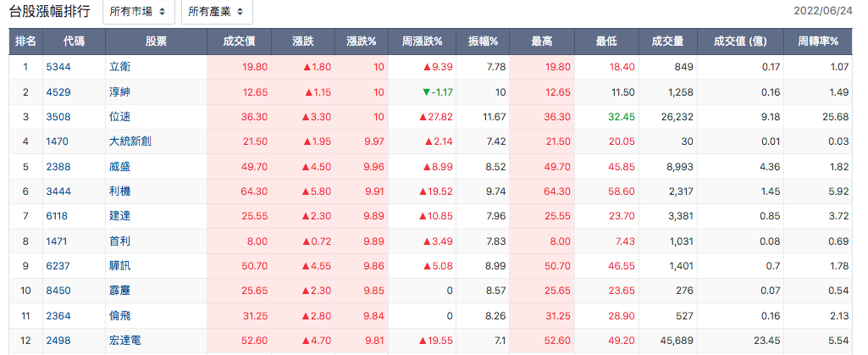The width and height of the screenshot is (868, 355).
Task: Select the price change ▲0.72 cell
Action: pos(303,241)
